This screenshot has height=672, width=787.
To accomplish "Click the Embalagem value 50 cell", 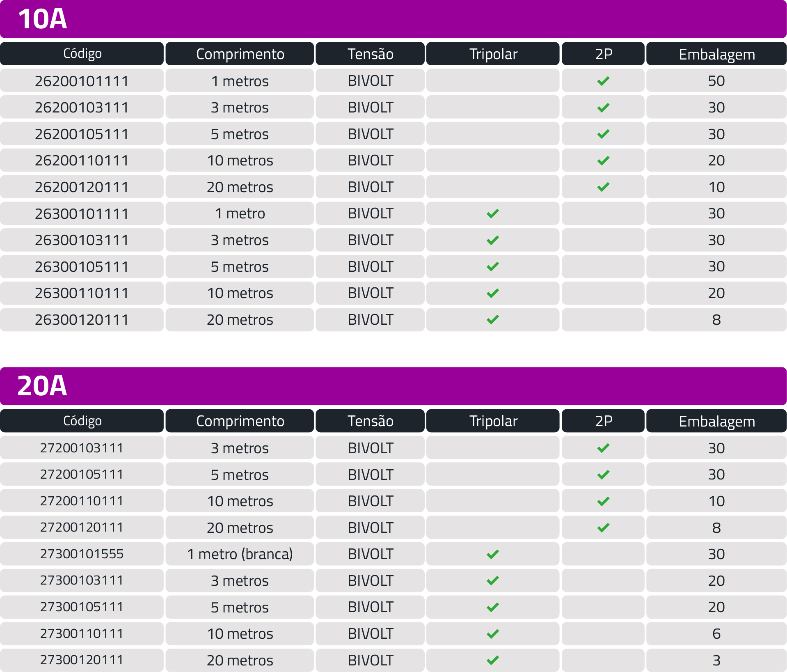I will [716, 81].
